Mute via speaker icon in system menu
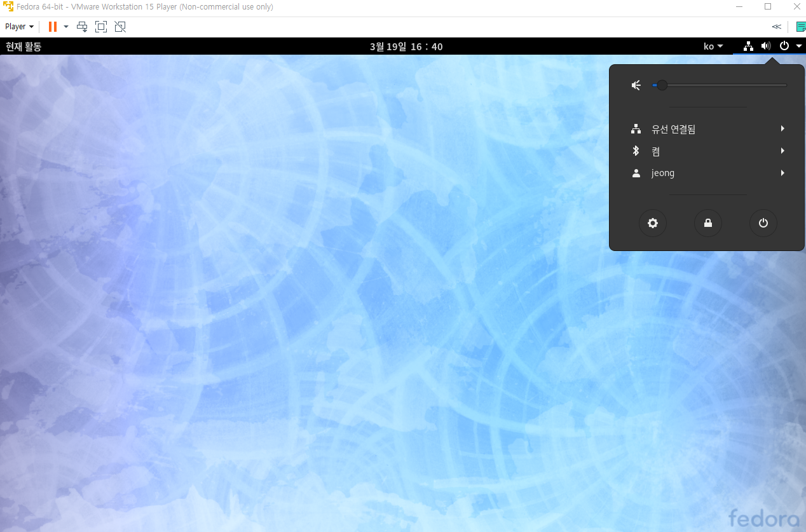The height and width of the screenshot is (532, 806). pyautogui.click(x=636, y=85)
